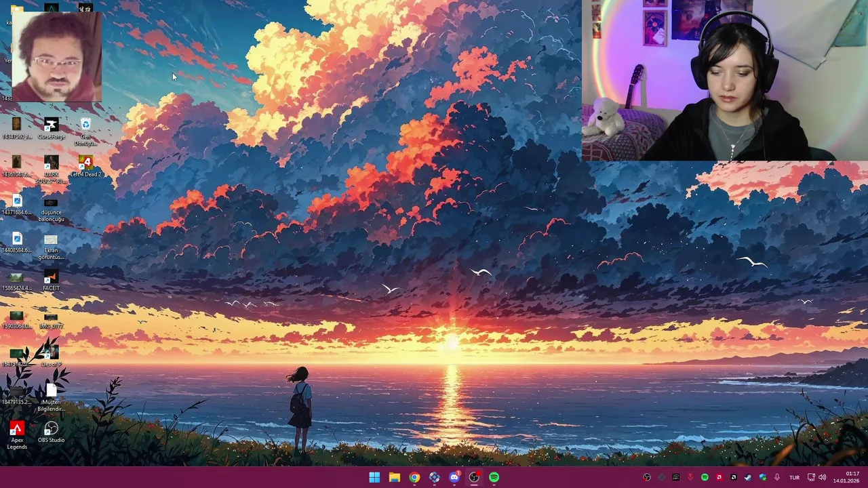Select the OBS Studio desktop shortcut
This screenshot has height=488, width=868.
coord(51,432)
